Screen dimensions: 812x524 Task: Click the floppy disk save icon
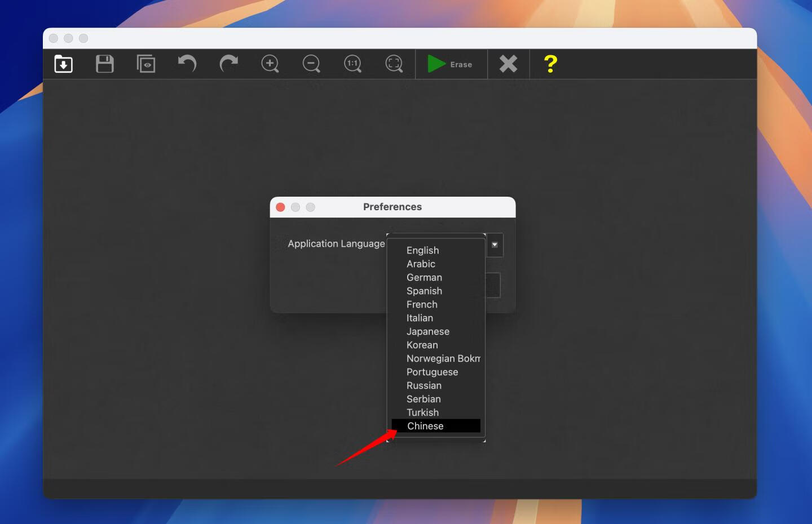(x=105, y=64)
